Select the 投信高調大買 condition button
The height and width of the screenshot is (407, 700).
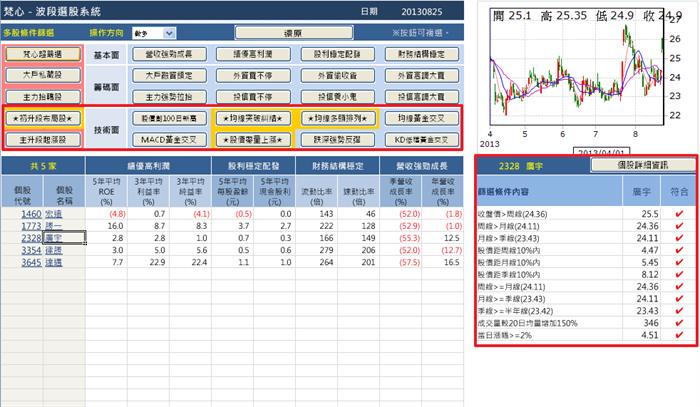click(x=421, y=96)
